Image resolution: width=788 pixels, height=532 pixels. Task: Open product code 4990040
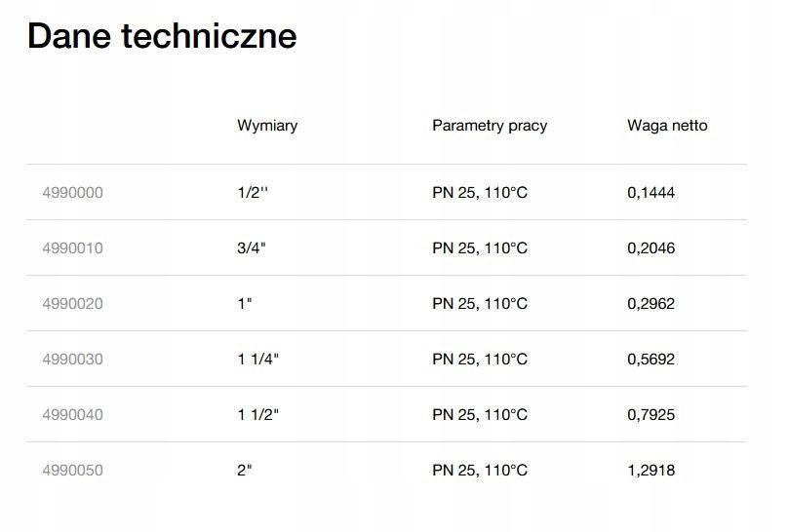click(72, 415)
